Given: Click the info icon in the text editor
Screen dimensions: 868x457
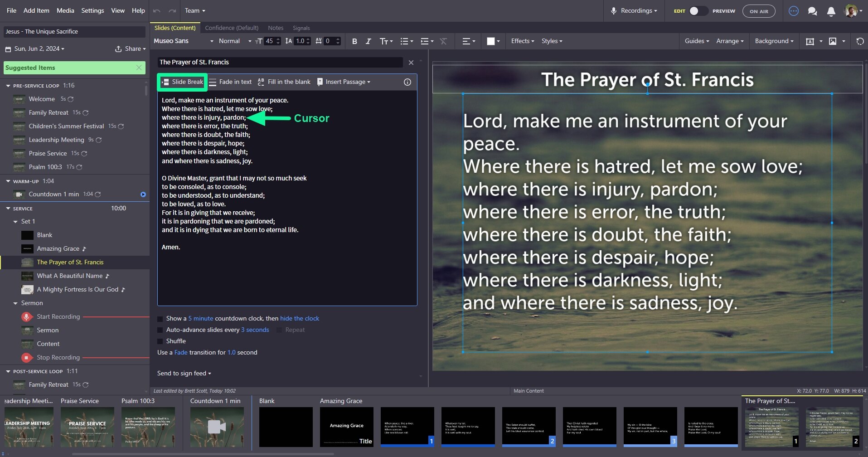Looking at the screenshot, I should (407, 82).
